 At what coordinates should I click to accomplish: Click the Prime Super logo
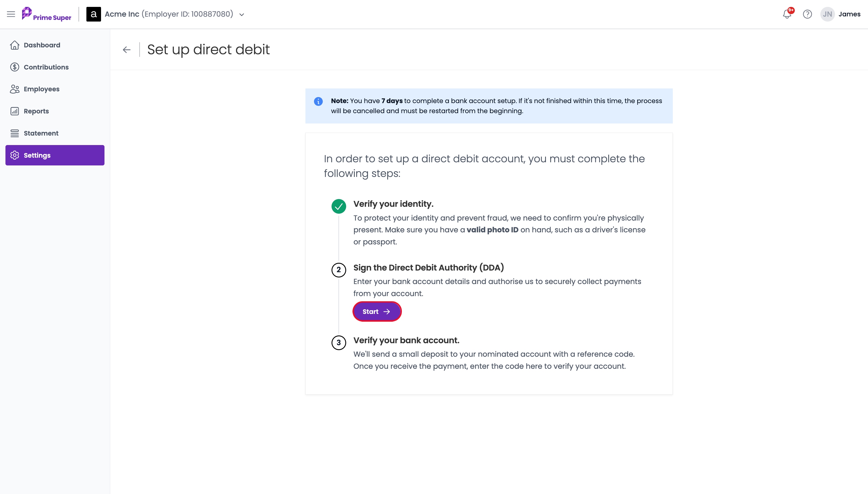(x=46, y=14)
